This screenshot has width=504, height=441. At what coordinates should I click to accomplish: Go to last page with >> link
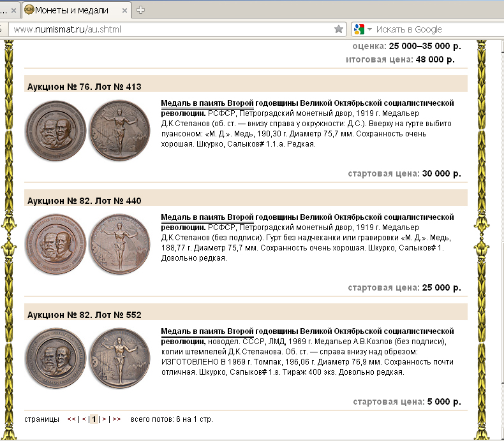pyautogui.click(x=117, y=419)
